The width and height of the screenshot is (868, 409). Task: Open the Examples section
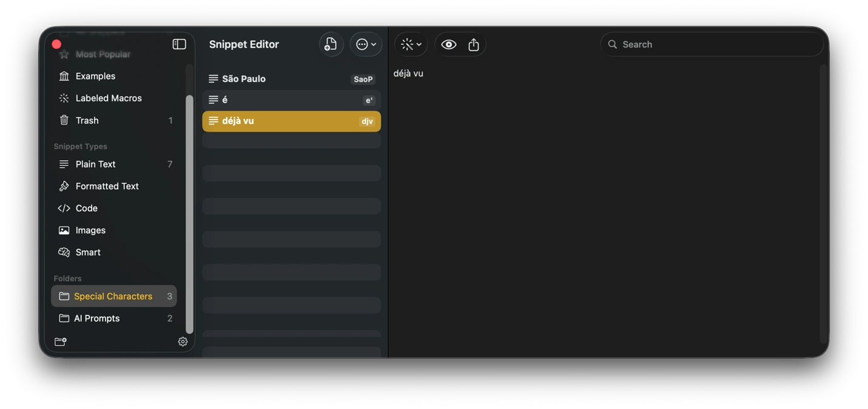[114, 76]
